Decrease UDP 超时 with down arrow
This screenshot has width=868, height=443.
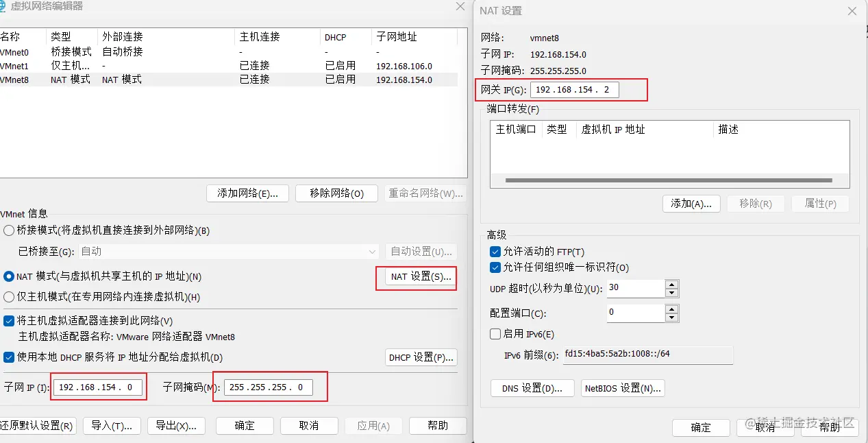[672, 294]
